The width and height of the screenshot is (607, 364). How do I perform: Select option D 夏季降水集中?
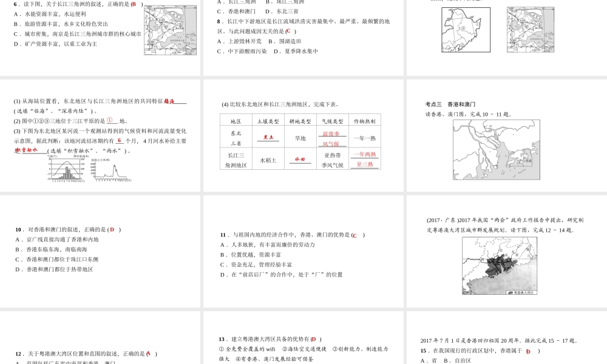tap(296, 51)
